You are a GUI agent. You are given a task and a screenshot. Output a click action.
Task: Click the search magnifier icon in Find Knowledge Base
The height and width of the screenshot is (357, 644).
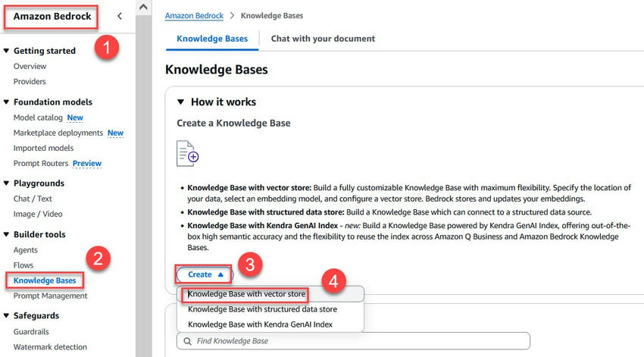click(187, 341)
